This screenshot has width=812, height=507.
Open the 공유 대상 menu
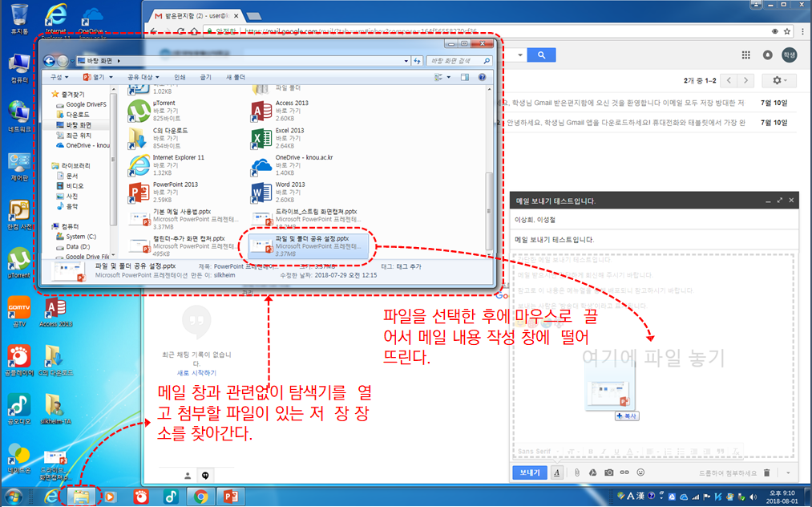[143, 77]
